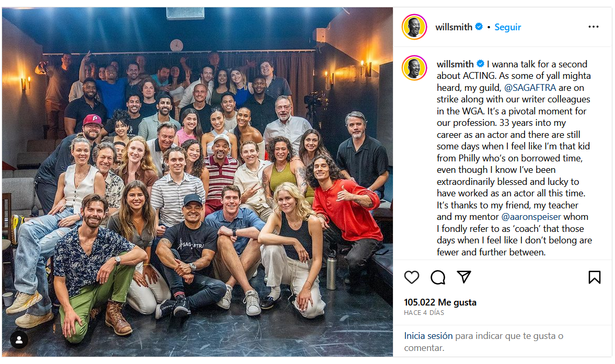The image size is (615, 364).
Task: Click the Seguir follow button
Action: (507, 27)
